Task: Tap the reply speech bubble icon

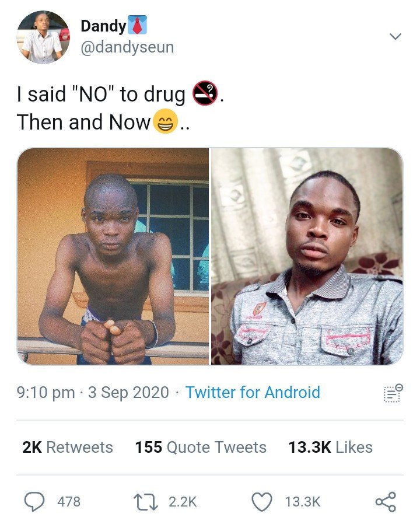Action: (34, 502)
